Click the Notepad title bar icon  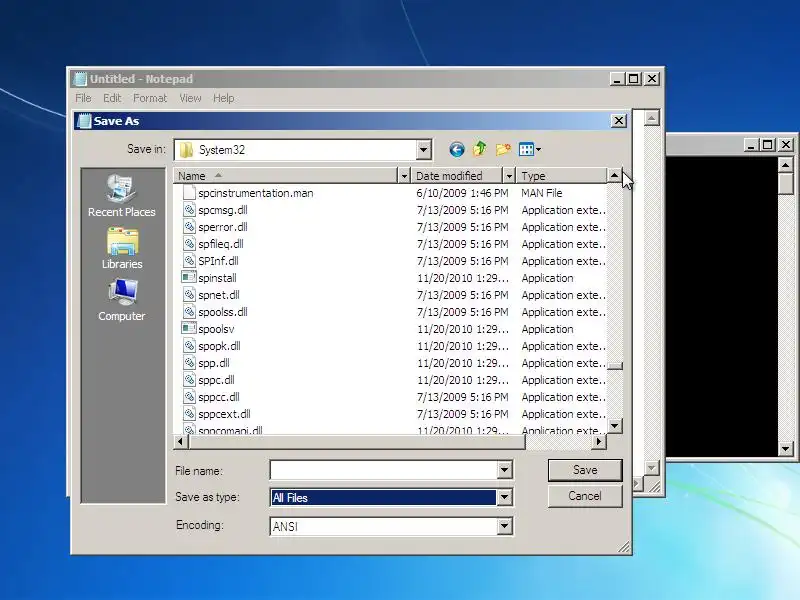click(80, 79)
